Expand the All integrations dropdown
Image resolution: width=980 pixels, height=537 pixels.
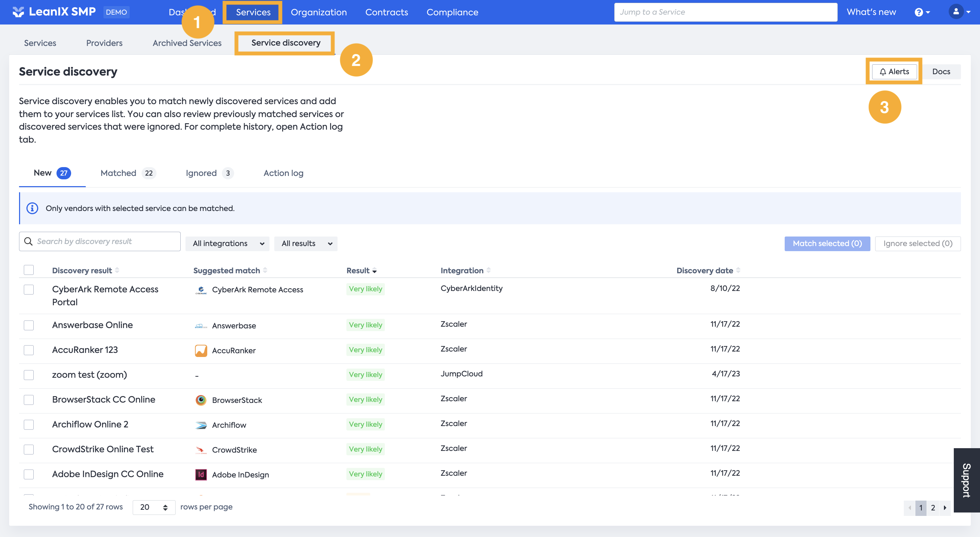point(228,244)
